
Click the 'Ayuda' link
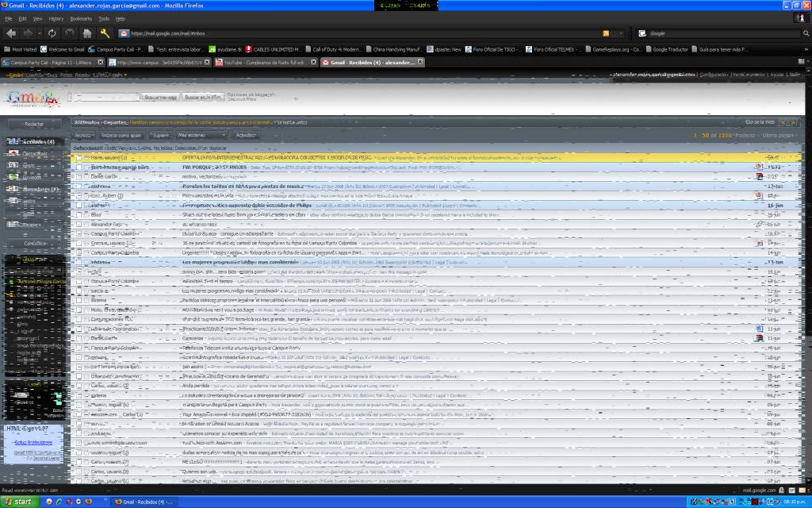[776, 75]
